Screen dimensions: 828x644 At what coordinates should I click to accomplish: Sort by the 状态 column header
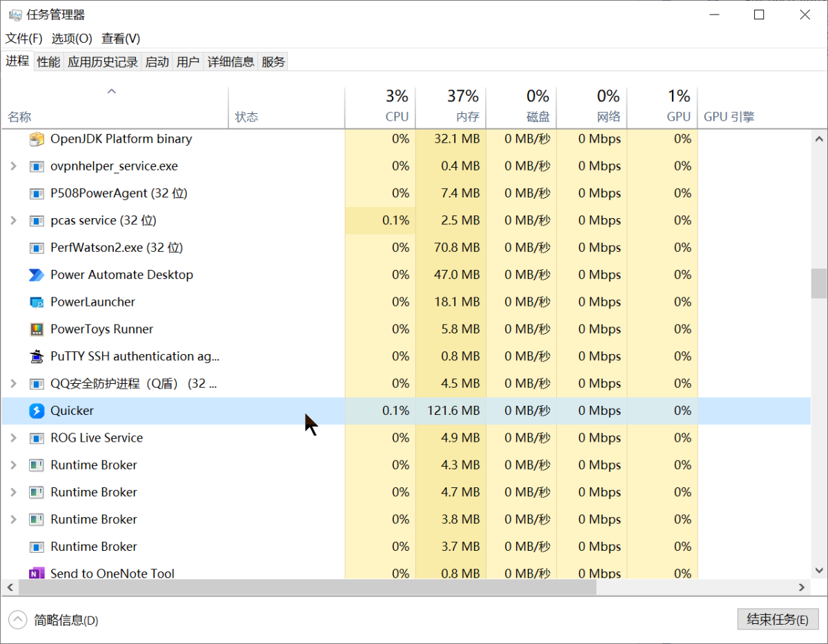[286, 107]
